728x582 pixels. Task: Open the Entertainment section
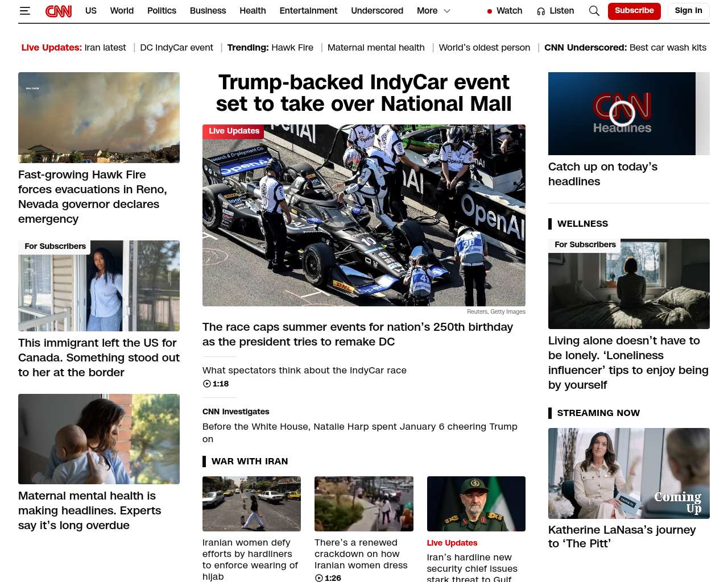[308, 11]
